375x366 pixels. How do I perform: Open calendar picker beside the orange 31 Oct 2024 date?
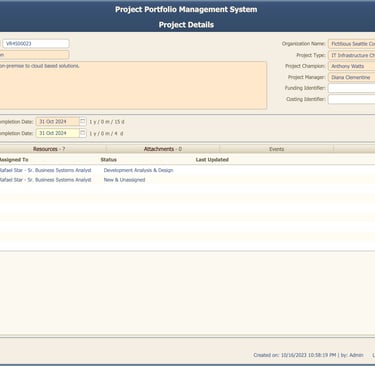(x=83, y=122)
